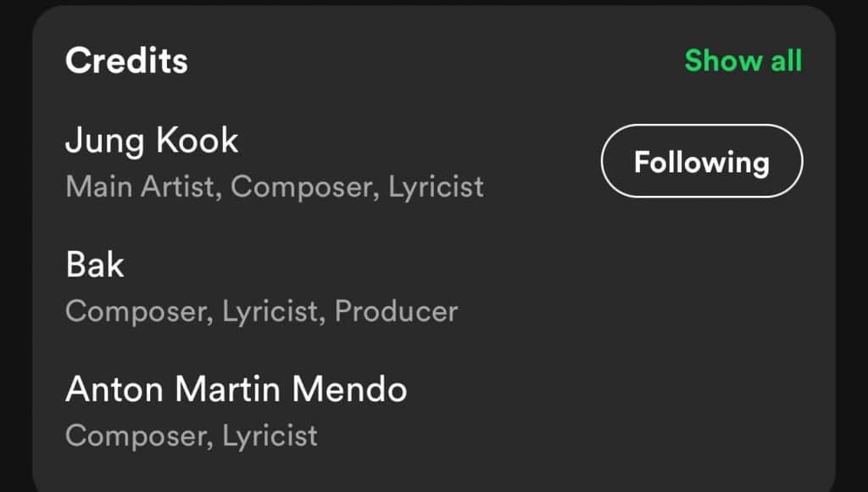The image size is (868, 492).
Task: Click the word Anton in the third credit
Action: [x=114, y=389]
